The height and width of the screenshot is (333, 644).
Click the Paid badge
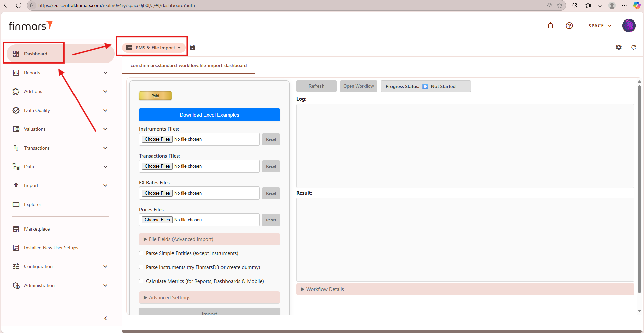(155, 96)
